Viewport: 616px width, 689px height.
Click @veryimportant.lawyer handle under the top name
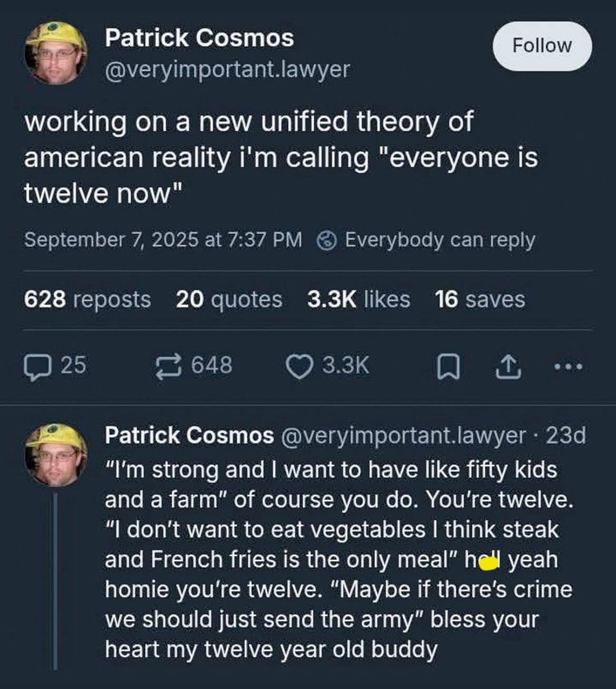[x=227, y=69]
